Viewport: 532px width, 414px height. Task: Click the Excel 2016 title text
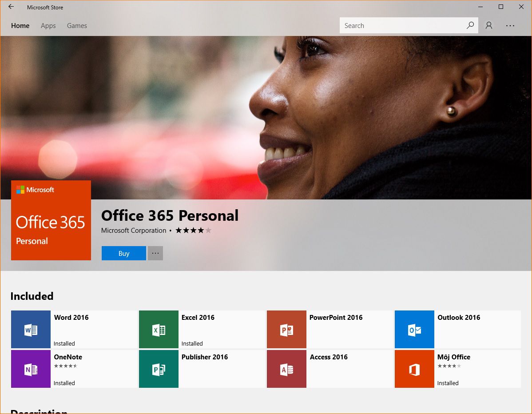198,317
